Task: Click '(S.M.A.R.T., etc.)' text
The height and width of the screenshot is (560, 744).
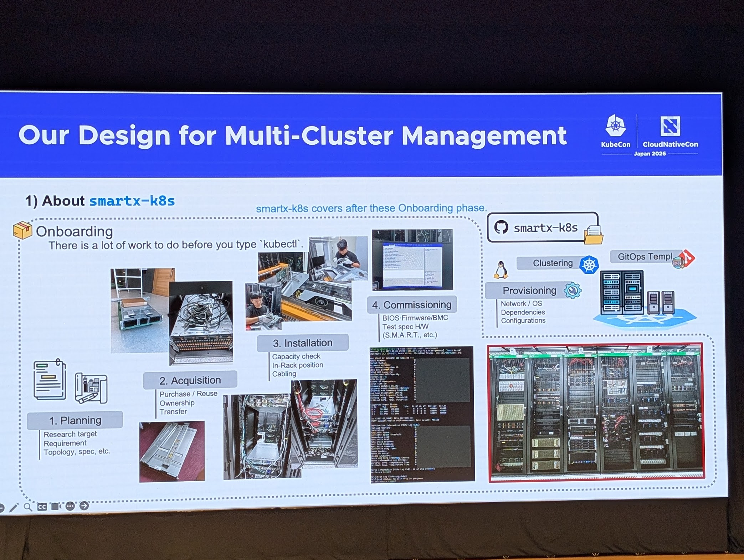Action: (x=410, y=335)
